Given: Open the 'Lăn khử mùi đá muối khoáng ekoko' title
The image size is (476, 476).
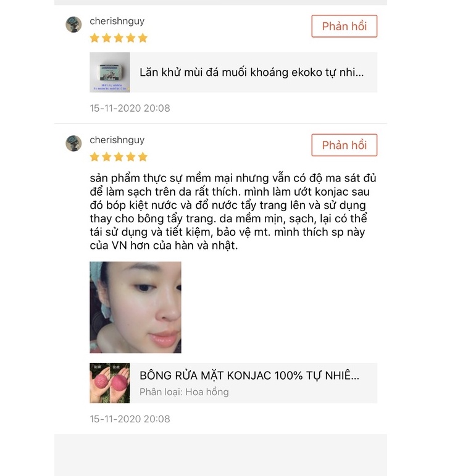Looking at the screenshot, I should (x=251, y=72).
